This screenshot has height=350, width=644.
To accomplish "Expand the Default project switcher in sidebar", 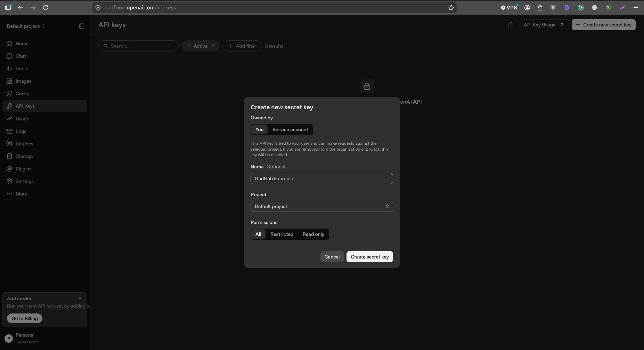I will [x=26, y=26].
